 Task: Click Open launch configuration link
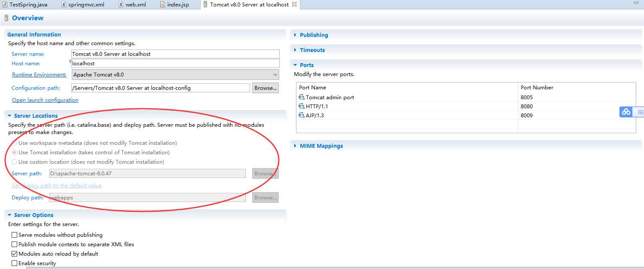click(x=45, y=100)
